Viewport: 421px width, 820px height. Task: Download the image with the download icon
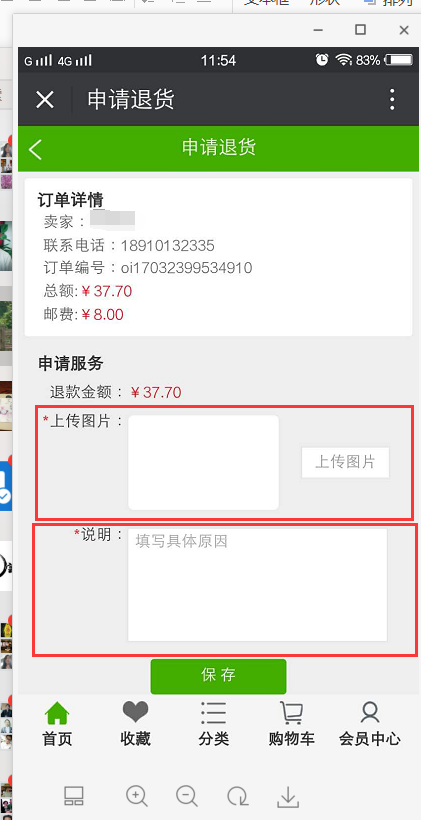288,796
